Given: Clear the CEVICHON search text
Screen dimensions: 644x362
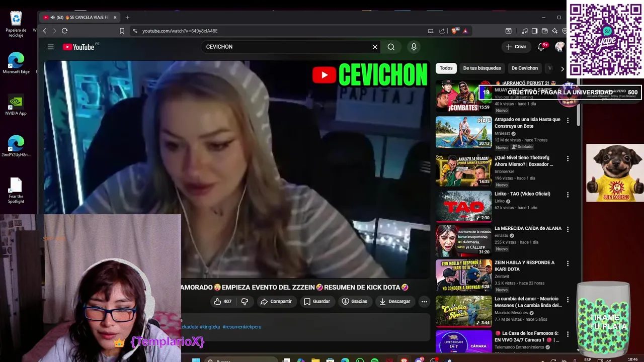Looking at the screenshot, I should tap(375, 47).
